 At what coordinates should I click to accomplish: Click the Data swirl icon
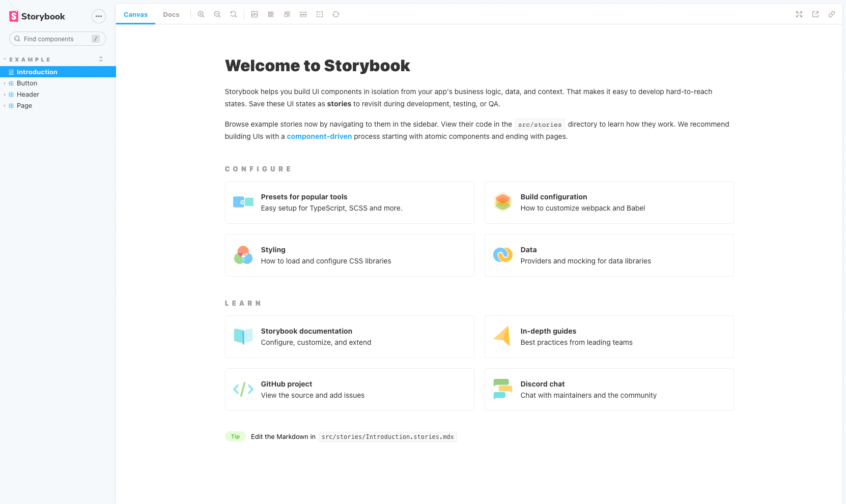pyautogui.click(x=503, y=255)
